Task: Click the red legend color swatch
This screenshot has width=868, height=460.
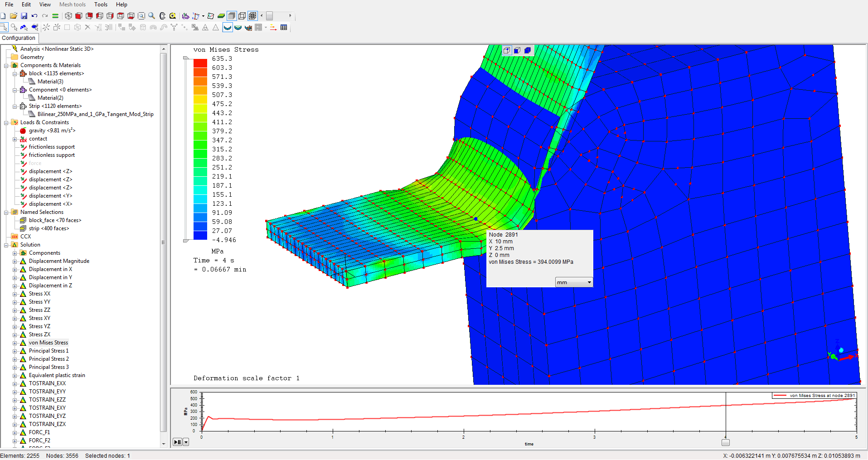Action: [200, 63]
